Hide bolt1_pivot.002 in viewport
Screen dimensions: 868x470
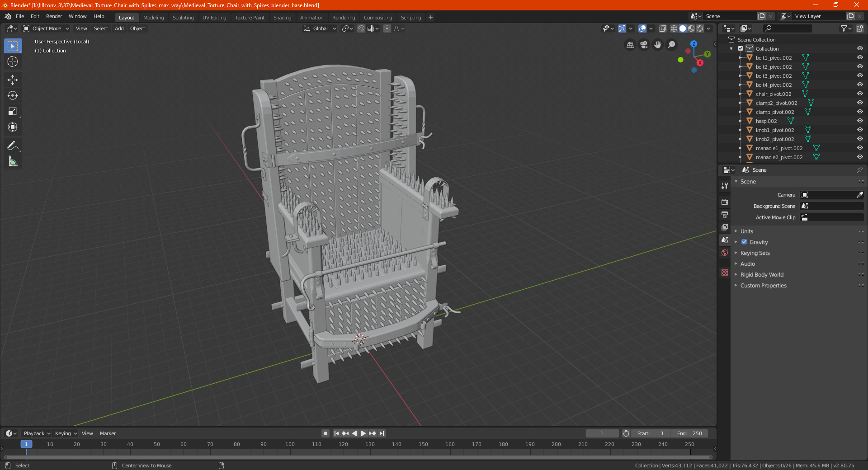pyautogui.click(x=859, y=58)
